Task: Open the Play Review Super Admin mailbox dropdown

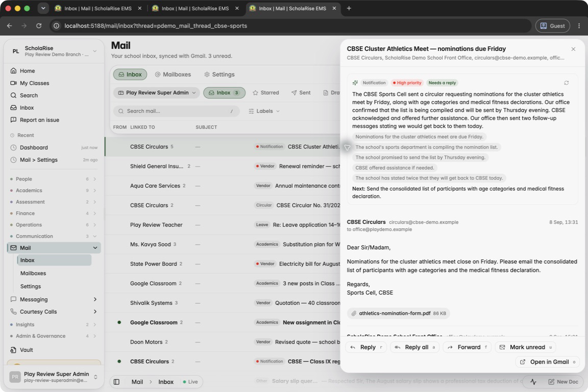Action: tap(157, 93)
